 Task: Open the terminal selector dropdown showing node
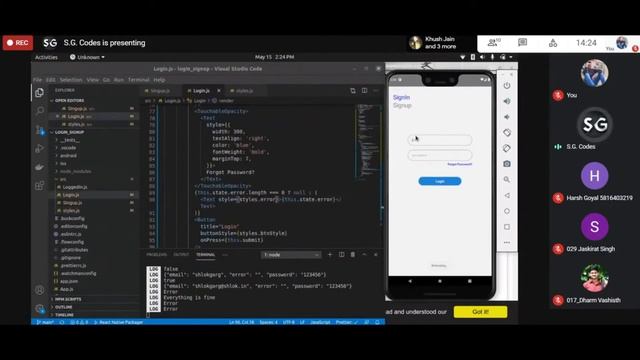pos(291,255)
